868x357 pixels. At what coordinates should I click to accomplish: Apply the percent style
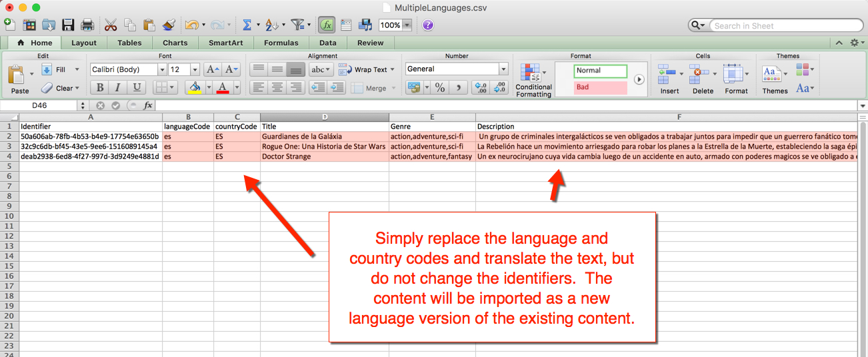coord(440,87)
